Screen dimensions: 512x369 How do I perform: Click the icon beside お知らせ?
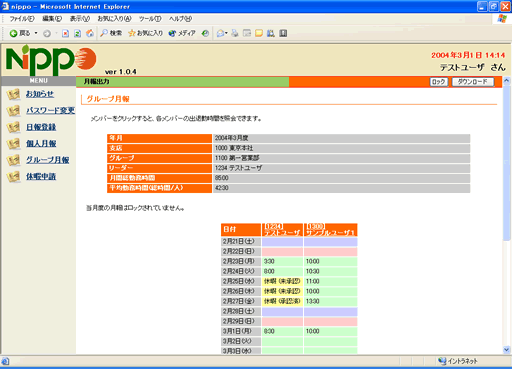click(x=14, y=94)
